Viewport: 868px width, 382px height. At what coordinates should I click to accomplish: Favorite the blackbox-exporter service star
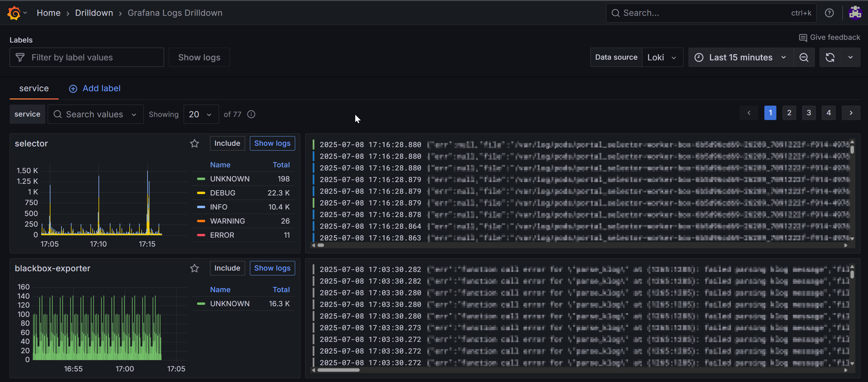click(x=195, y=268)
